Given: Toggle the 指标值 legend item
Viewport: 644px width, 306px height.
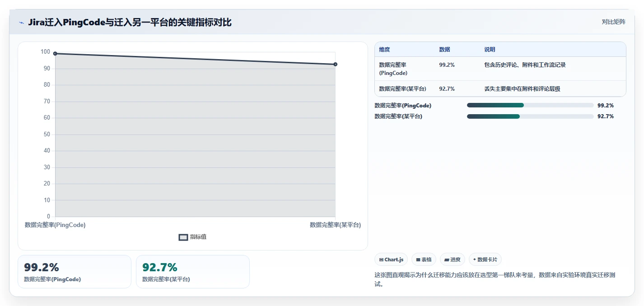Looking at the screenshot, I should pyautogui.click(x=193, y=237).
